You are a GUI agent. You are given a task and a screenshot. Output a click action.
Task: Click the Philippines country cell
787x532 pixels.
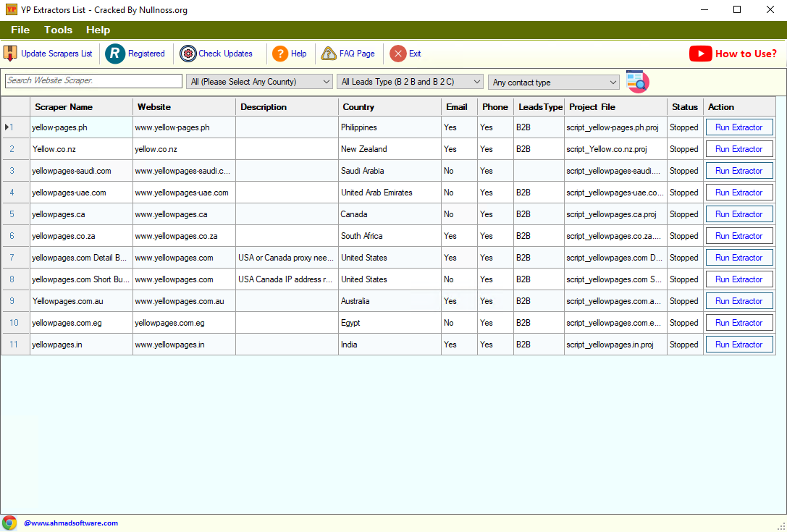(390, 127)
